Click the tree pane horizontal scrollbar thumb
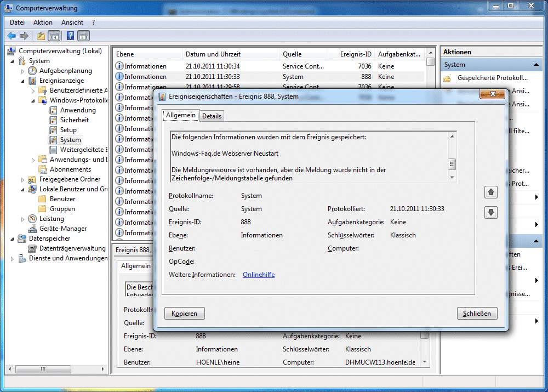The height and width of the screenshot is (392, 548). pyautogui.click(x=43, y=369)
